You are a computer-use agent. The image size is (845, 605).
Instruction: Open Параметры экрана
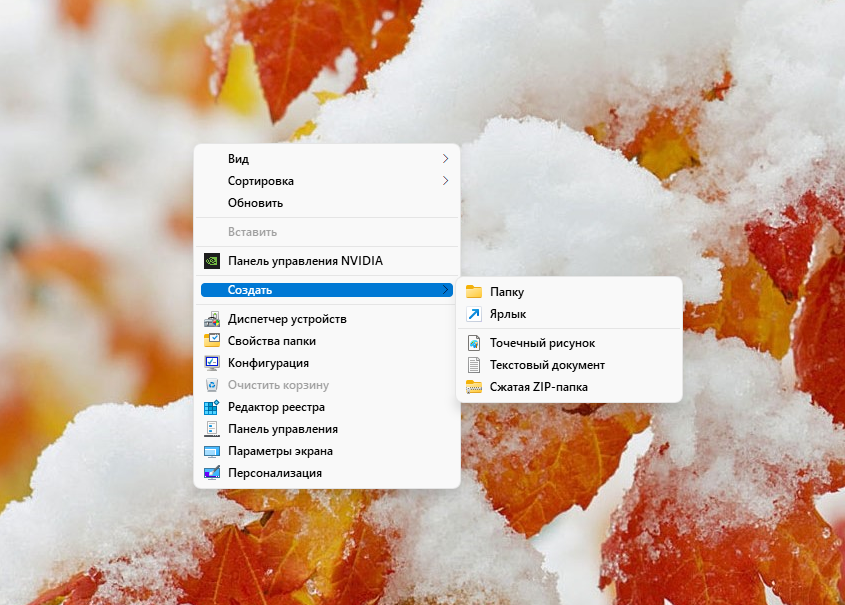pos(327,451)
